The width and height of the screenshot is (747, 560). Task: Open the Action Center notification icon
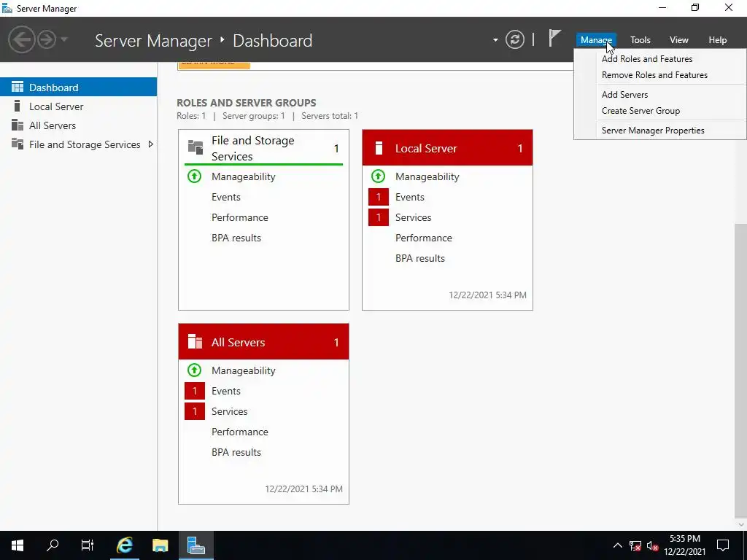(723, 545)
